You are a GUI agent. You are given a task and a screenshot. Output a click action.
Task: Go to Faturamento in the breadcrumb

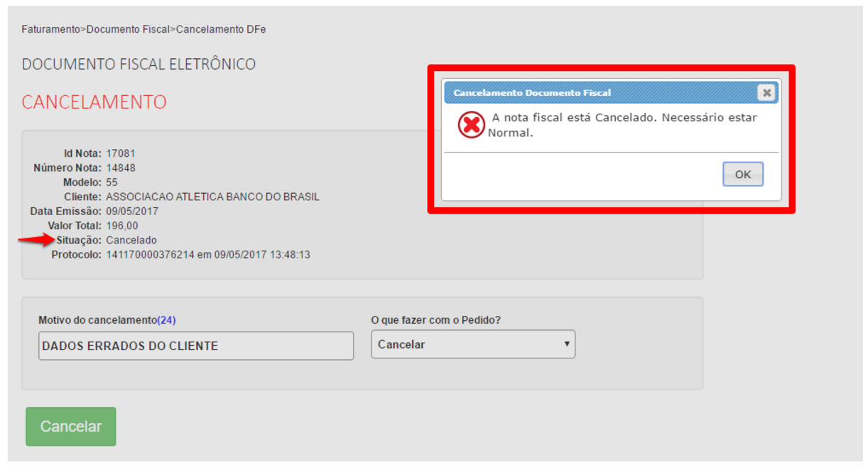click(x=50, y=29)
